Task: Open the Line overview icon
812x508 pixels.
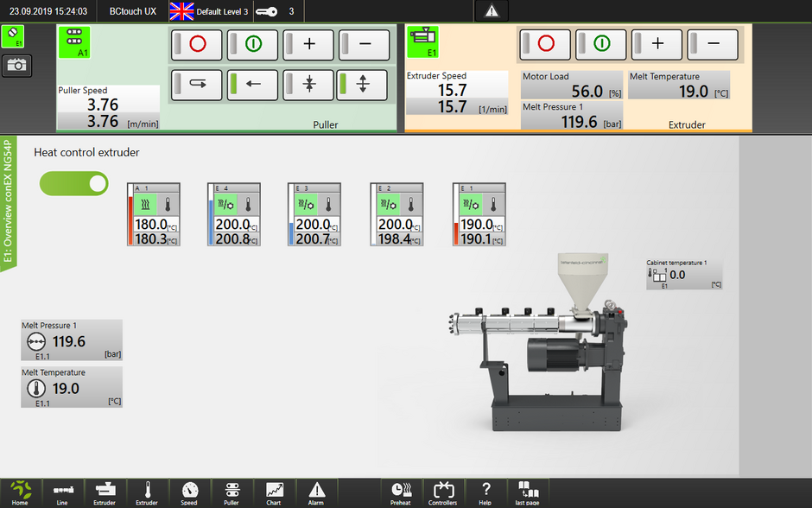Action: click(62, 492)
